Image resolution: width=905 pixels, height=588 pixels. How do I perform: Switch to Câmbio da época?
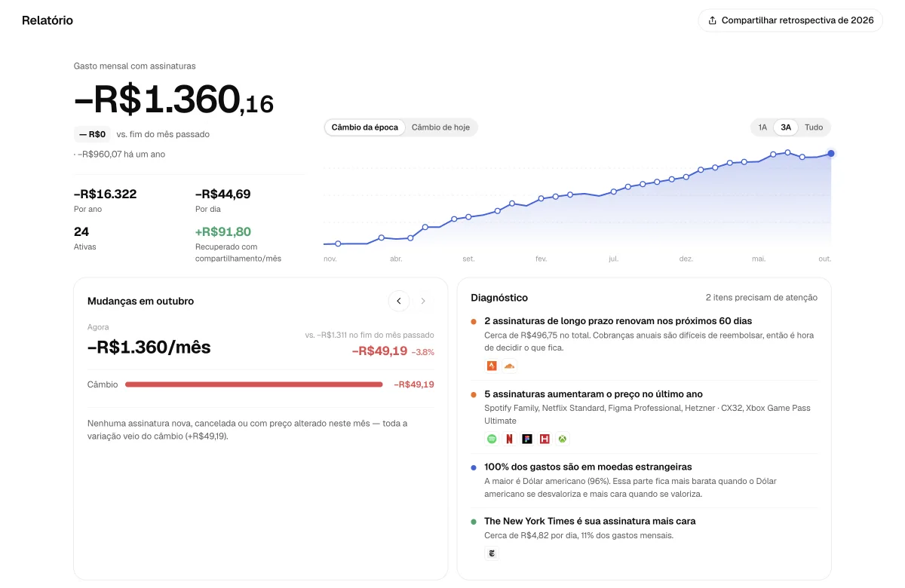pyautogui.click(x=365, y=127)
